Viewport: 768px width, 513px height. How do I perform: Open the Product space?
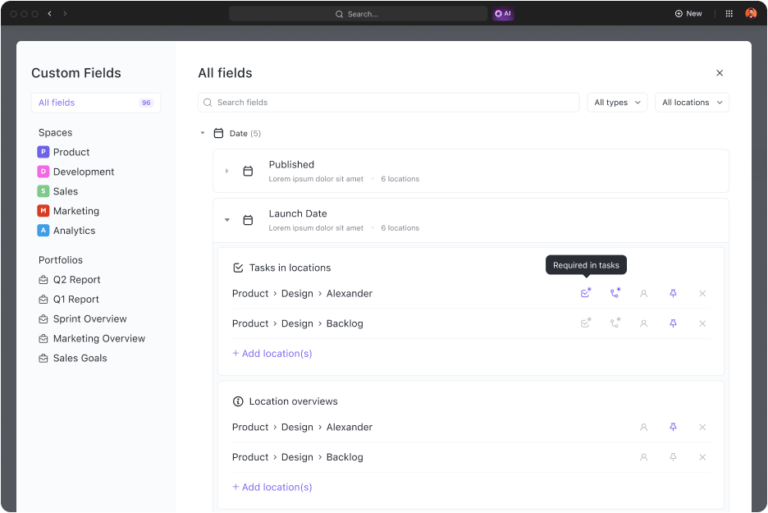pos(64,152)
